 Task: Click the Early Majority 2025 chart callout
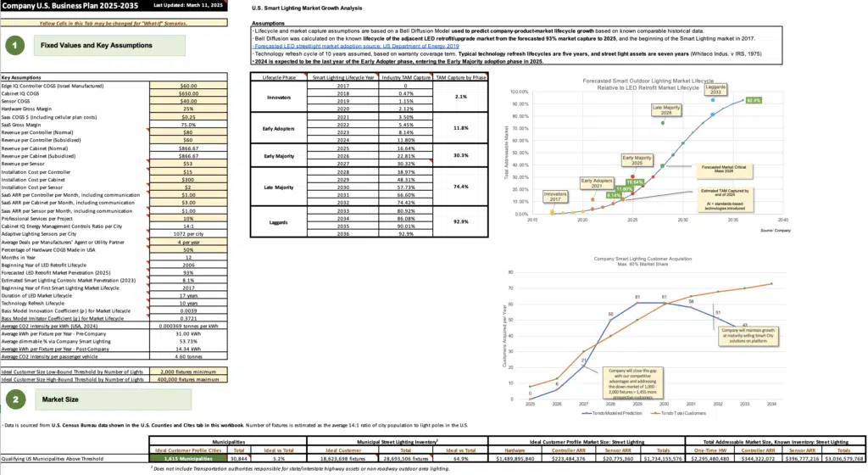tap(637, 159)
